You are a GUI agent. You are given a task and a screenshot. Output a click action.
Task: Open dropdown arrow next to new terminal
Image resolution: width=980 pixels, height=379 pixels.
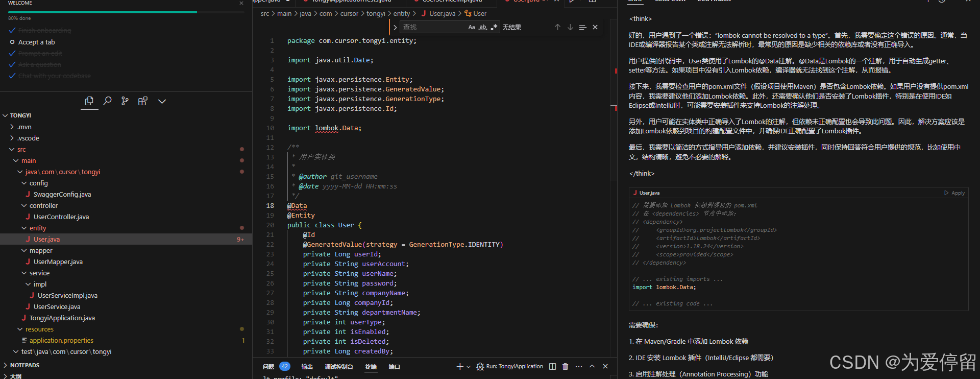(468, 366)
